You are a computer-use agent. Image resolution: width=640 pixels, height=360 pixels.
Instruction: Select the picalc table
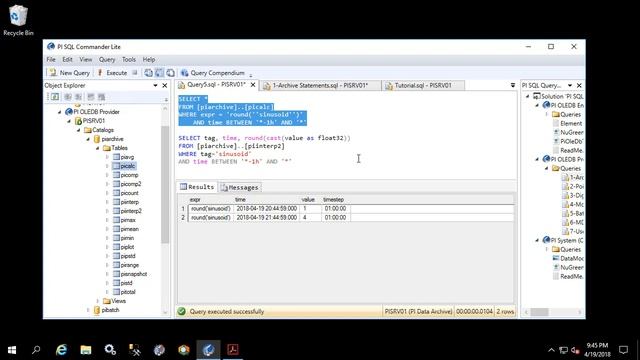point(128,166)
